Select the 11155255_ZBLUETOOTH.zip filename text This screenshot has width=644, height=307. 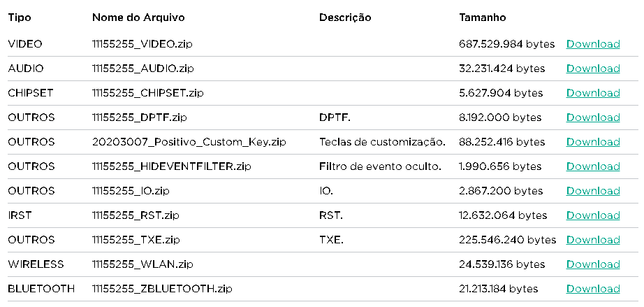point(162,289)
